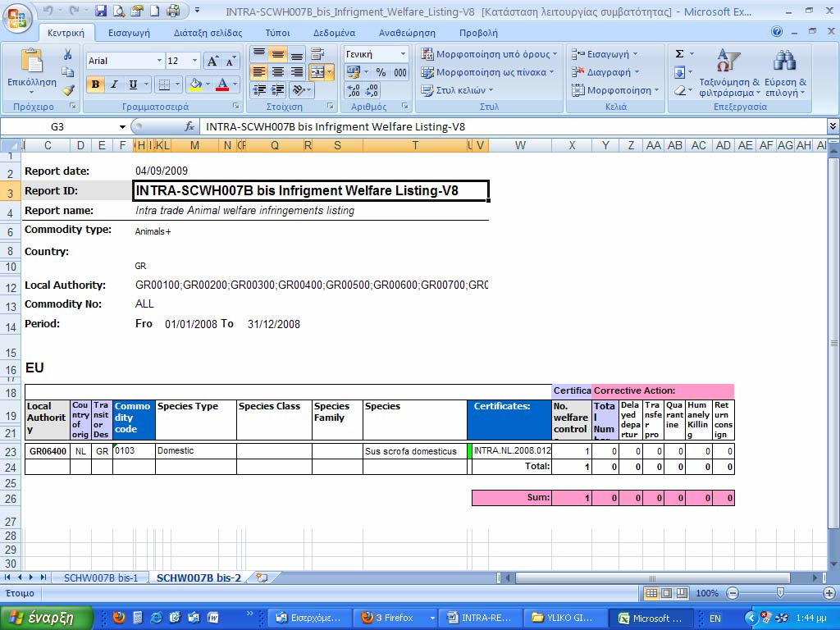Click the Zoom Out minus button
This screenshot has width=840, height=630.
733,593
